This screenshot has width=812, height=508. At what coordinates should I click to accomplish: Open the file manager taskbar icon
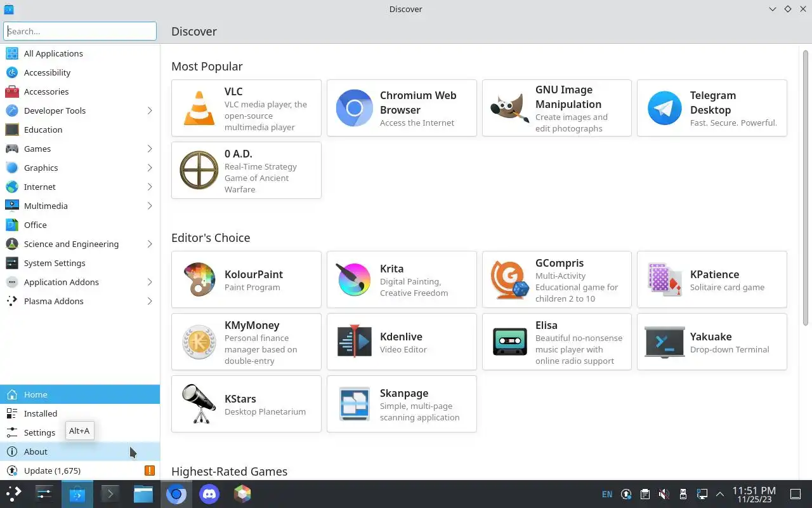click(x=143, y=493)
